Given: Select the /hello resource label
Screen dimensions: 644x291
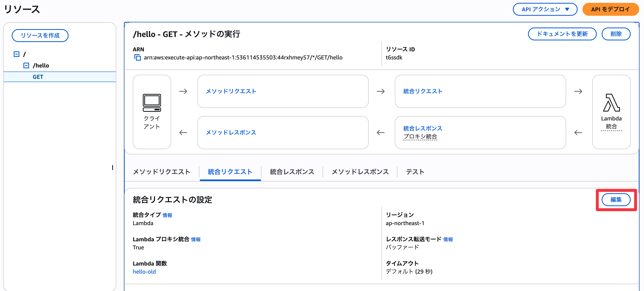Looking at the screenshot, I should click(x=41, y=65).
